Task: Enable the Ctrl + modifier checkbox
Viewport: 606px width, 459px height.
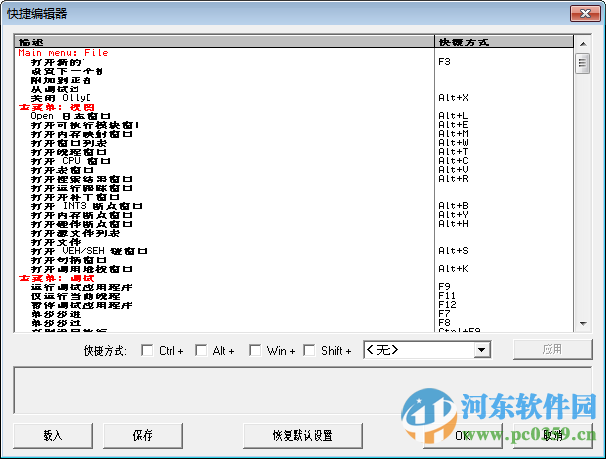Action: click(147, 350)
